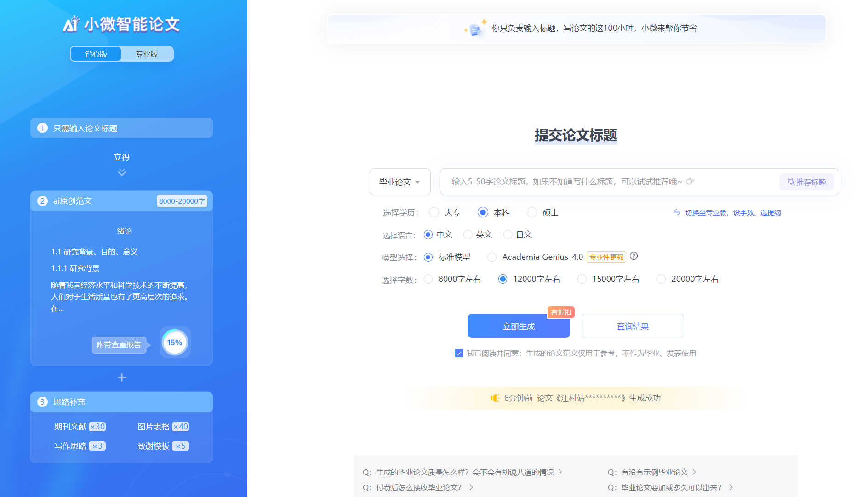Expand FAQ 生成的毕业论文质量怎么样
This screenshot has width=868, height=497.
(463, 472)
